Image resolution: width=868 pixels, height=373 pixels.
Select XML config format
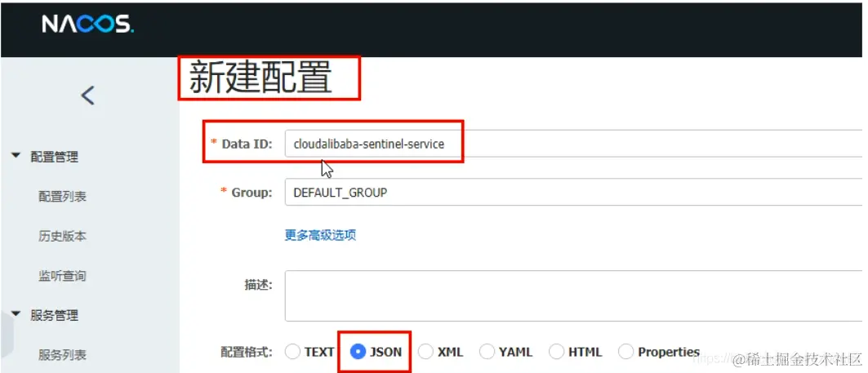[x=425, y=352]
